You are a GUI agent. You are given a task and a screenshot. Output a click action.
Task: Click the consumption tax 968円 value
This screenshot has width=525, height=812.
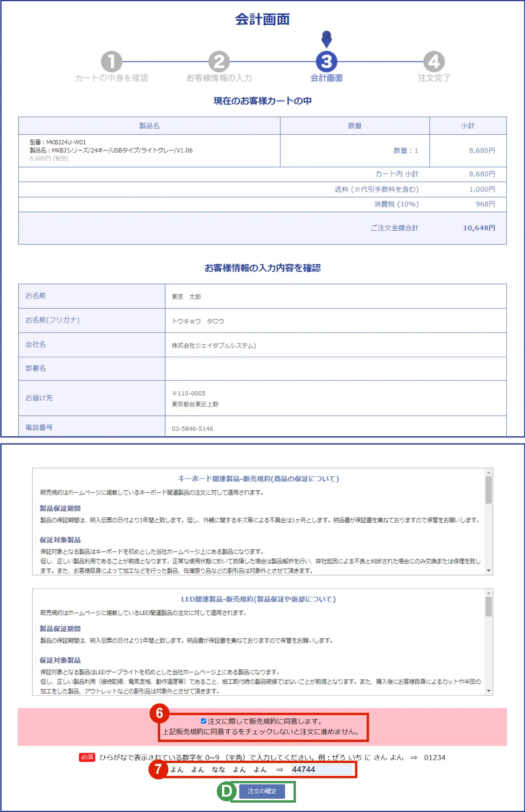pyautogui.click(x=485, y=204)
